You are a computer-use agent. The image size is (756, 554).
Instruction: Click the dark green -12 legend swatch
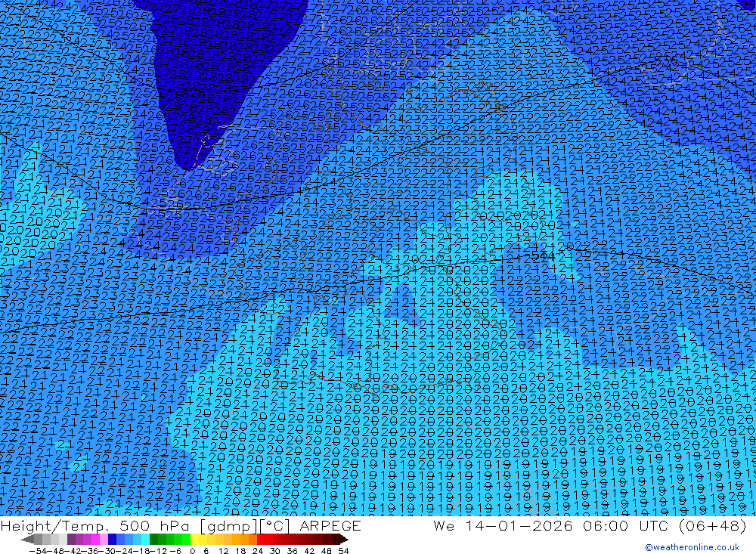tap(153, 539)
